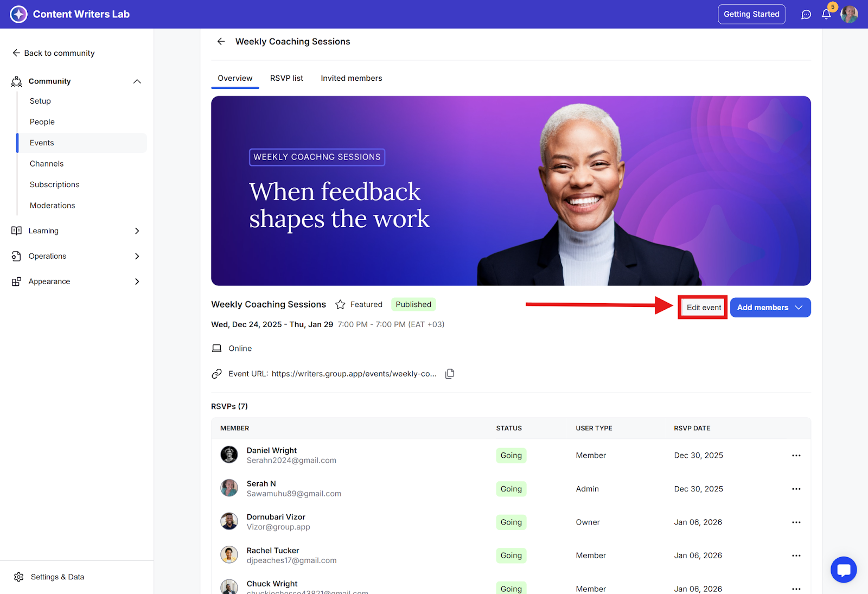Viewport: 868px width, 594px height.
Task: Switch to the Overview tab
Action: [235, 78]
